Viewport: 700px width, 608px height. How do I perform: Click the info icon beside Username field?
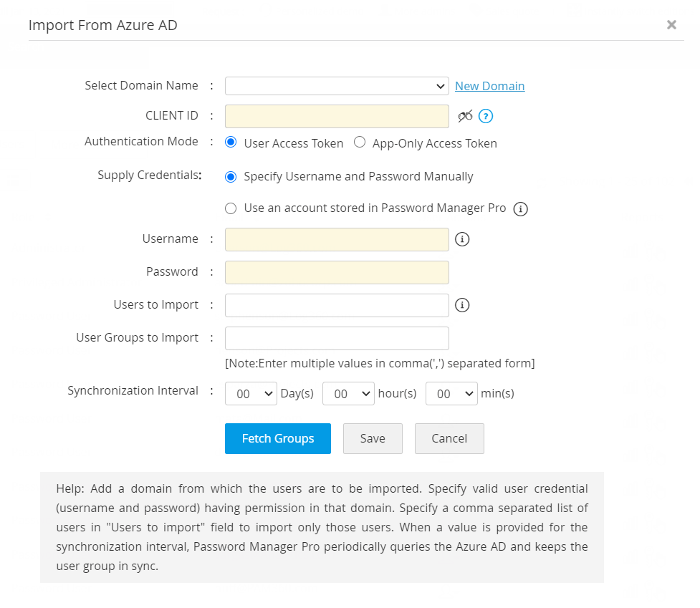[462, 239]
